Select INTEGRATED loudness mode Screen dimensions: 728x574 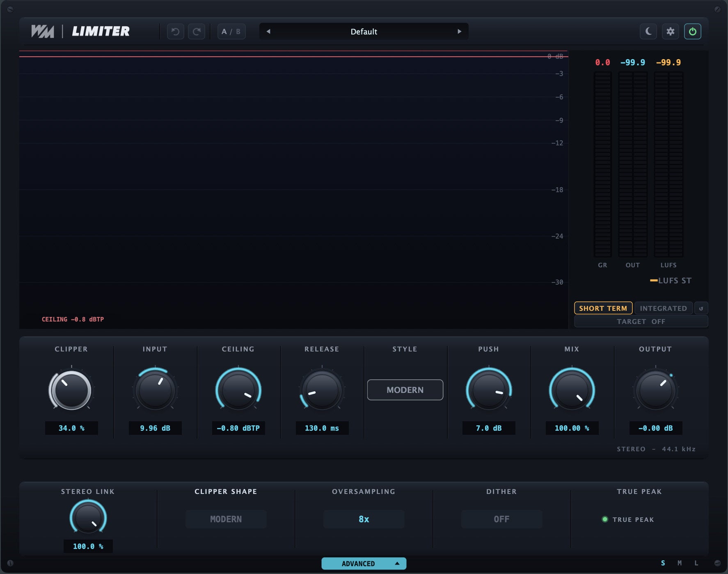(663, 308)
